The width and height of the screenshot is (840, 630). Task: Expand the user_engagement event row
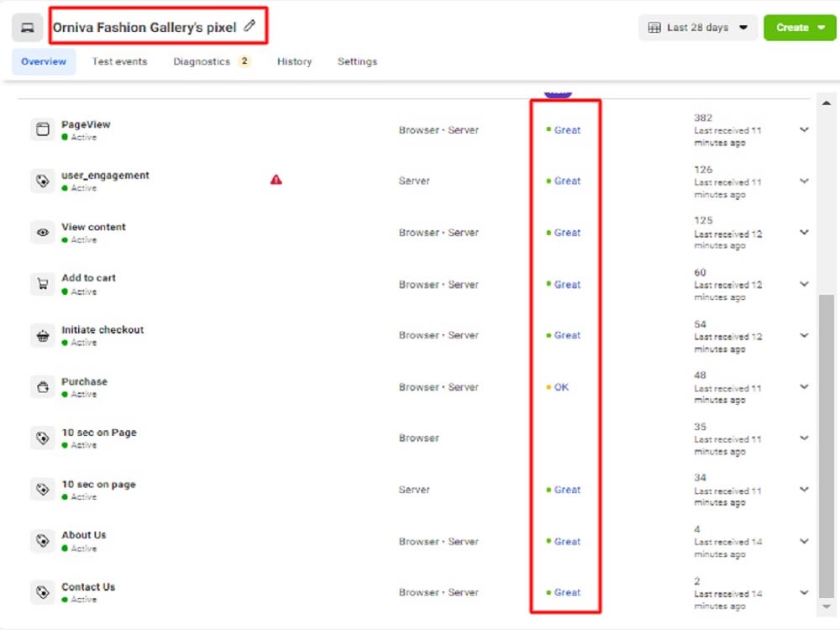point(804,181)
